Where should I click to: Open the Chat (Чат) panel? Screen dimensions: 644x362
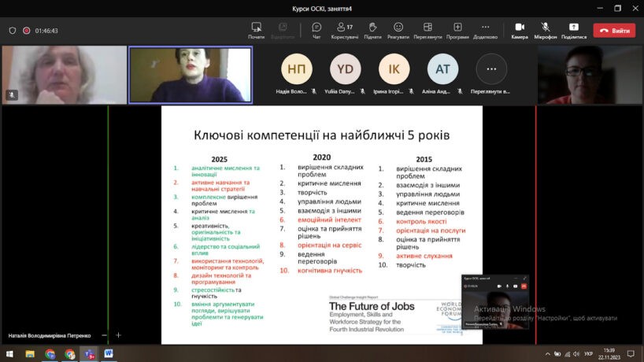pyautogui.click(x=316, y=30)
